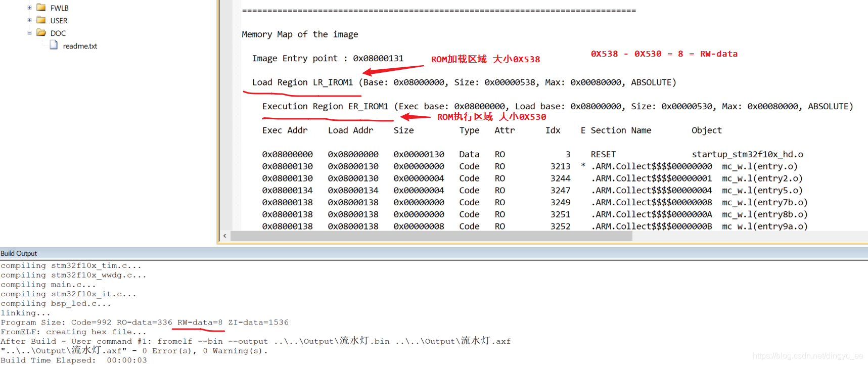
Task: Click 'Build Time Elapsed: 00:00:03' line
Action: [74, 360]
